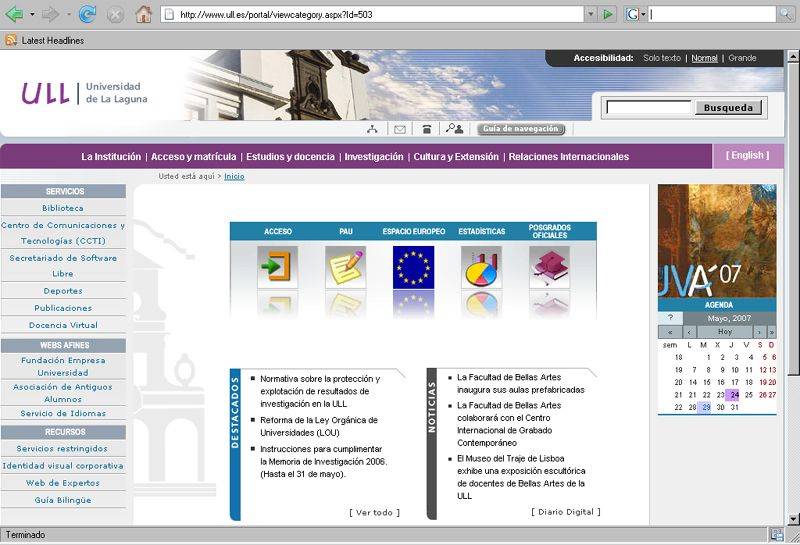Screen dimensions: 800x545
Task: Set accessibility mode to Normal
Action: click(x=704, y=58)
